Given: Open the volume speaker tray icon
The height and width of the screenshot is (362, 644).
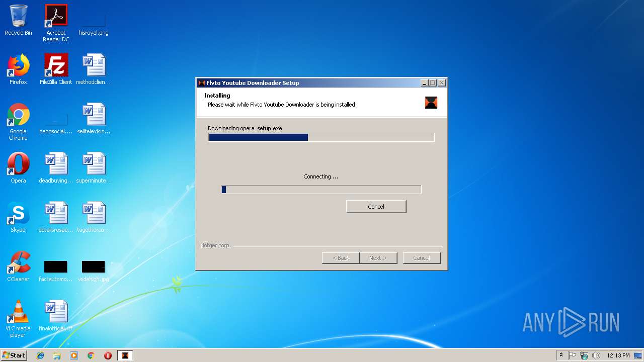Looking at the screenshot, I should [x=596, y=355].
